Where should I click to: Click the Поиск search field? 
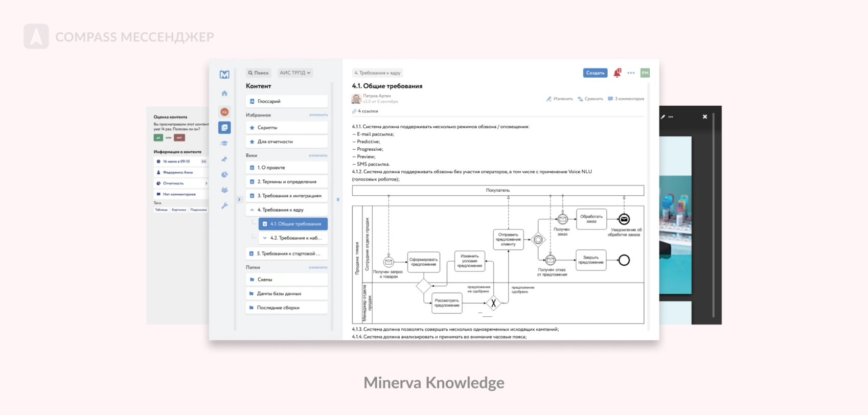[x=259, y=73]
